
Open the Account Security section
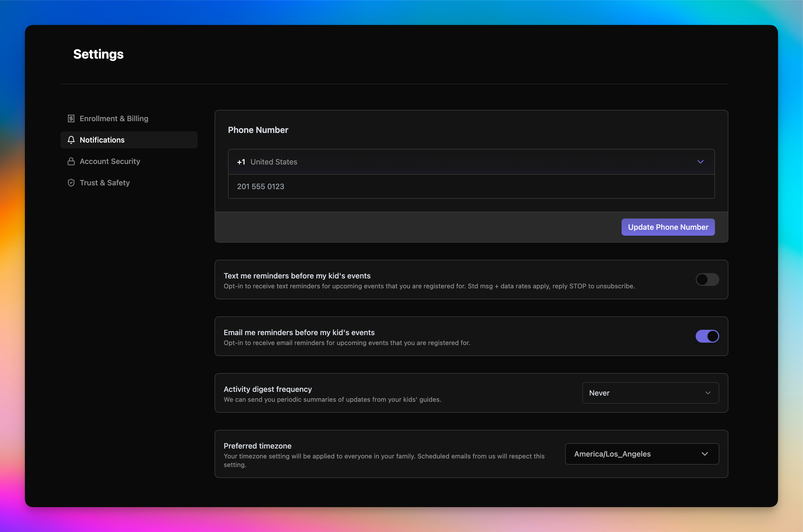[110, 161]
